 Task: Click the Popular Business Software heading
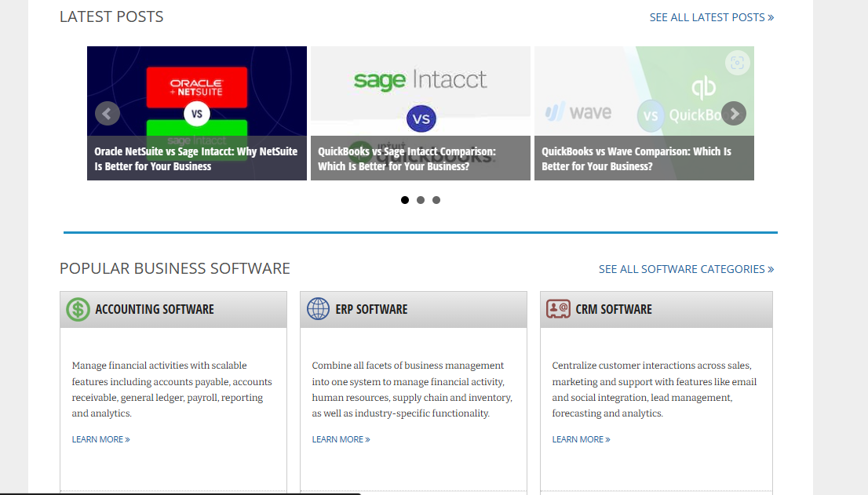click(x=175, y=268)
